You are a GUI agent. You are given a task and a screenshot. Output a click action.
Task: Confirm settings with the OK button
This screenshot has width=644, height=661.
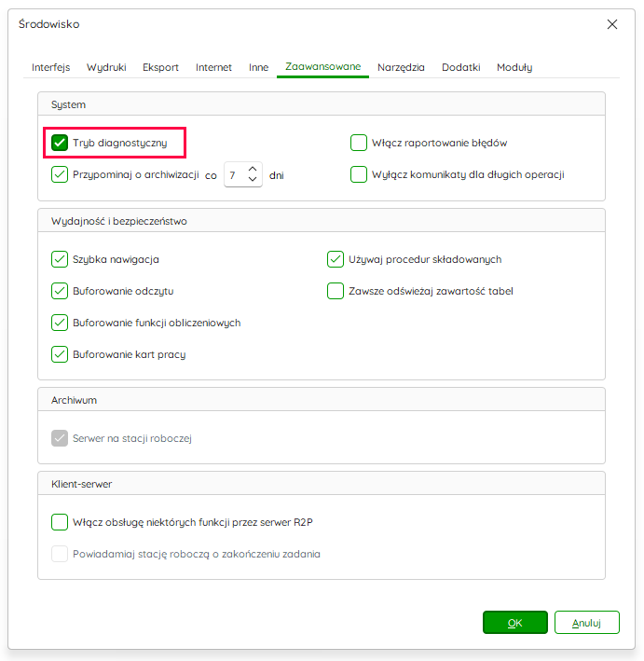tap(515, 622)
